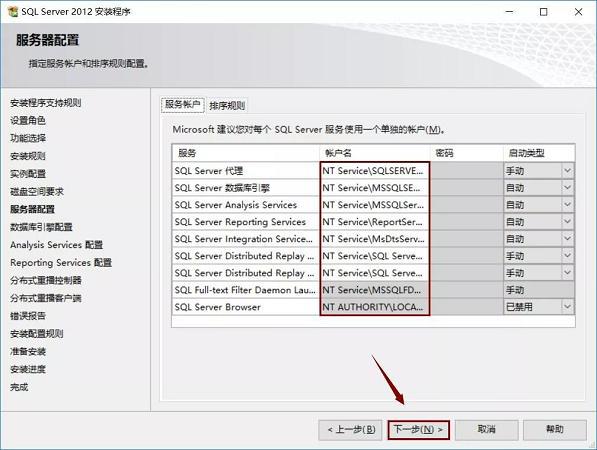The image size is (597, 450).
Task: Select account name NT Service\SQLSERVE... cell
Action: pyautogui.click(x=375, y=171)
